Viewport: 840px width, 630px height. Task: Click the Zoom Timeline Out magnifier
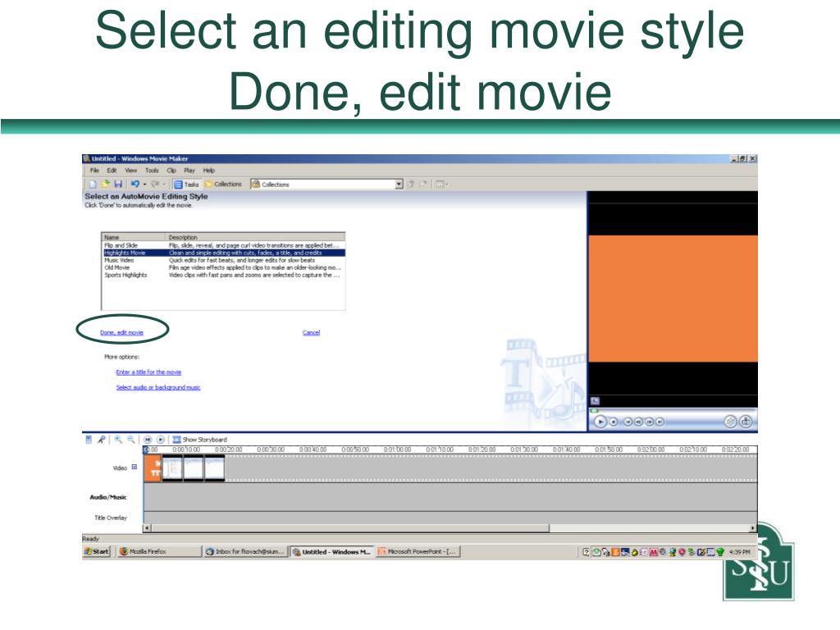click(x=130, y=440)
